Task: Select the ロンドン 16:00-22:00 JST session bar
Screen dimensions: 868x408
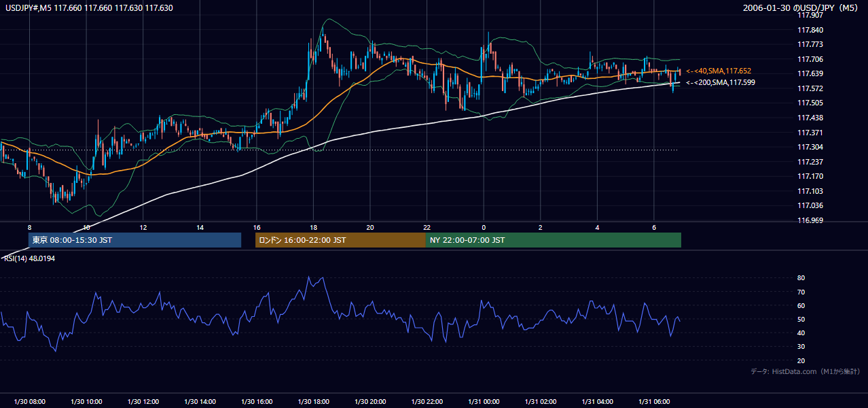Action: pos(340,240)
